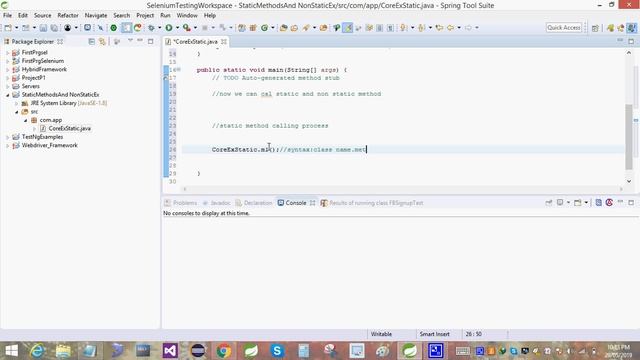Click the Next Annotation toolbar icon
This screenshot has width=640, height=360.
point(404,28)
